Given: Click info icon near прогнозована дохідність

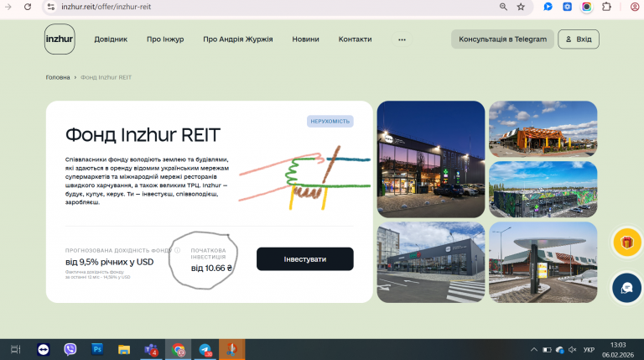Looking at the screenshot, I should (178, 250).
